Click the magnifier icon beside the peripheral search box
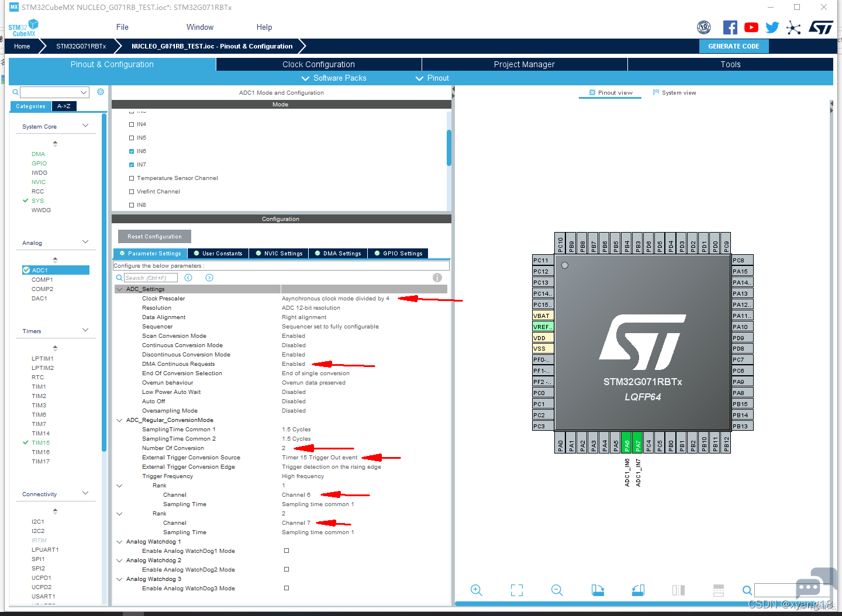Screen dimensions: 842x616 click(15, 92)
